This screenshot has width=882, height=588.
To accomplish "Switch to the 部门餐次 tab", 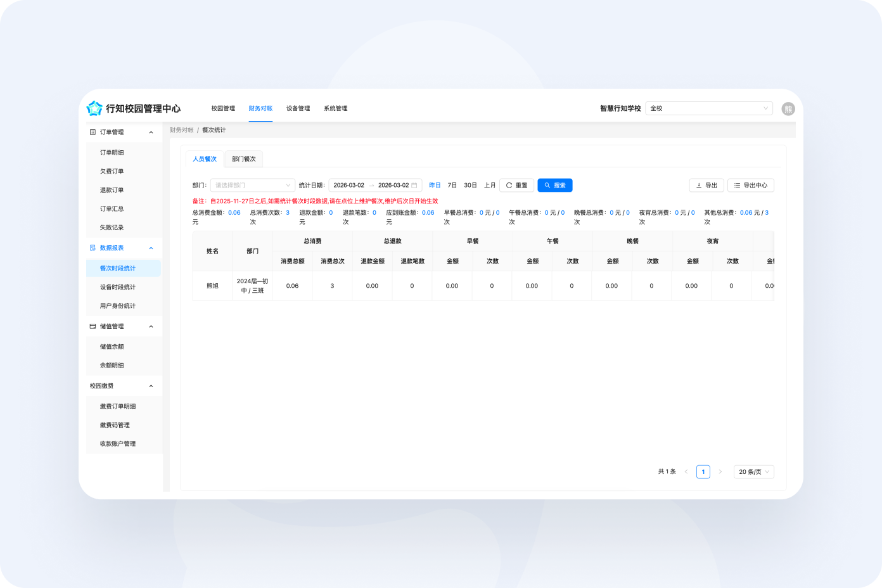I will 244,159.
